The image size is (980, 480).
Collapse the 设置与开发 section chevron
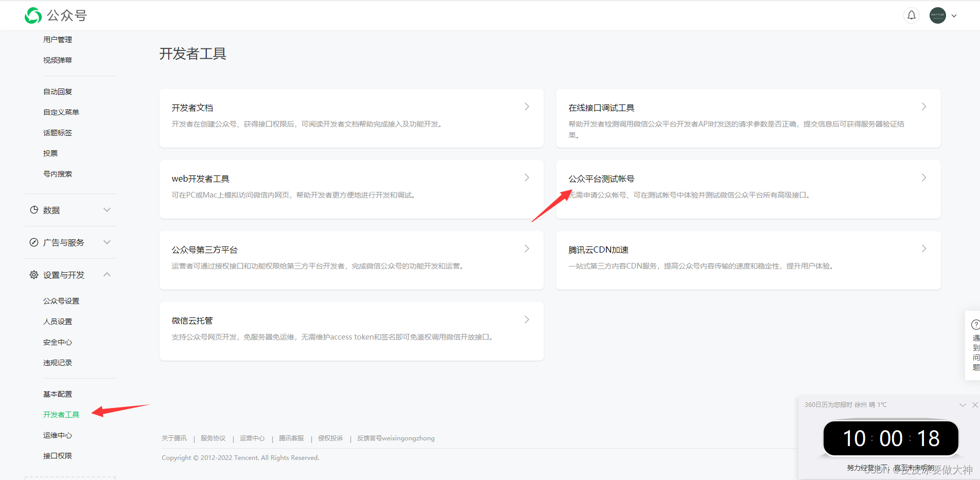coord(107,275)
